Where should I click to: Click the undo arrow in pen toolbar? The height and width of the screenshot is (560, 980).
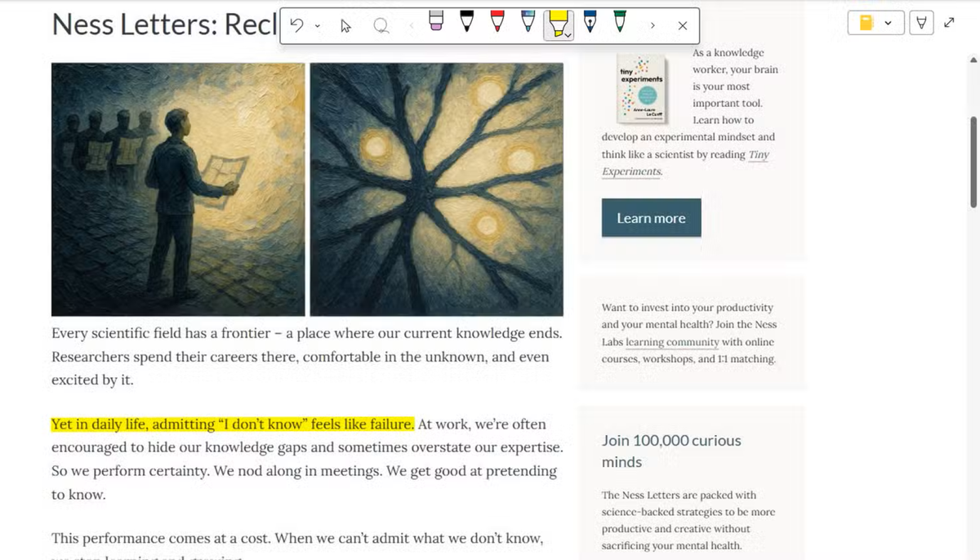[296, 25]
